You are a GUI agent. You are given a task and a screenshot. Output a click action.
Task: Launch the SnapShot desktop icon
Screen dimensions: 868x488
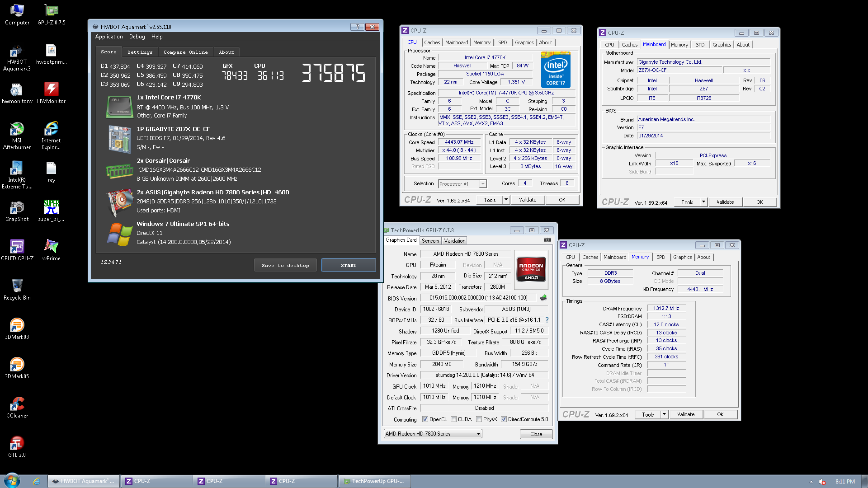tap(17, 211)
